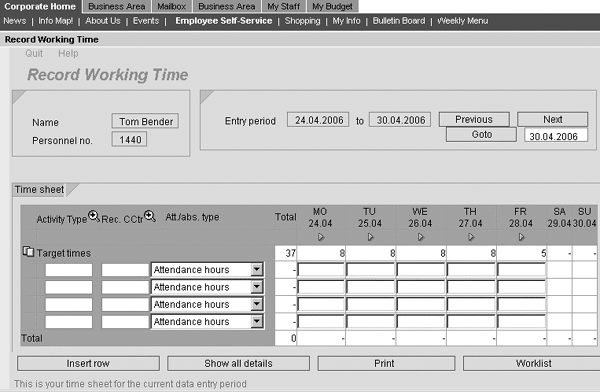Image resolution: width=600 pixels, height=392 pixels.
Task: Click the Target times row label
Action: coord(64,253)
